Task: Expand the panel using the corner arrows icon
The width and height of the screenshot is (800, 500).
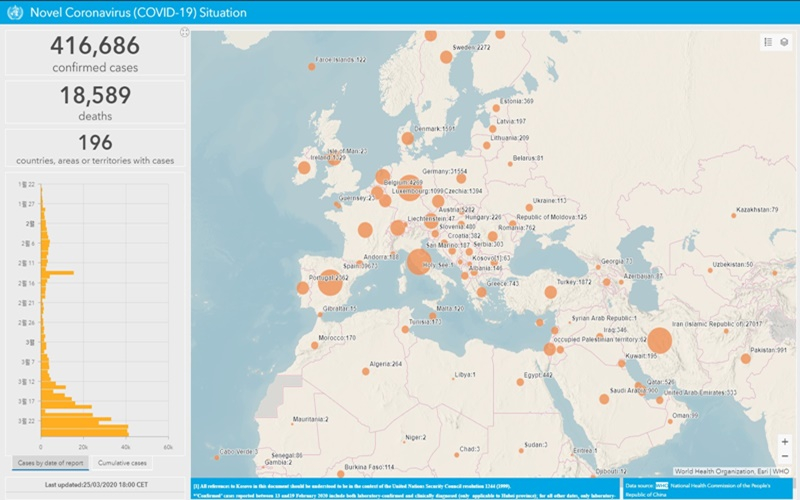Action: coord(183,32)
